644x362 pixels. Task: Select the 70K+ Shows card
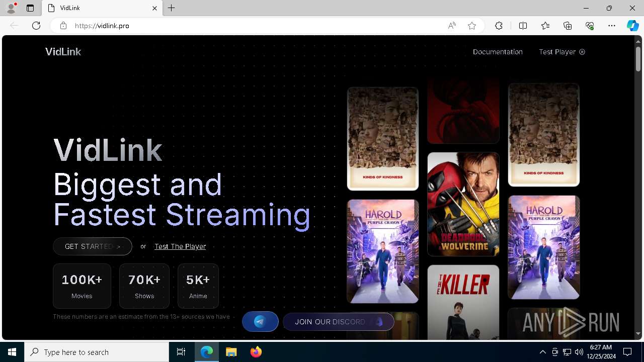coord(144,286)
